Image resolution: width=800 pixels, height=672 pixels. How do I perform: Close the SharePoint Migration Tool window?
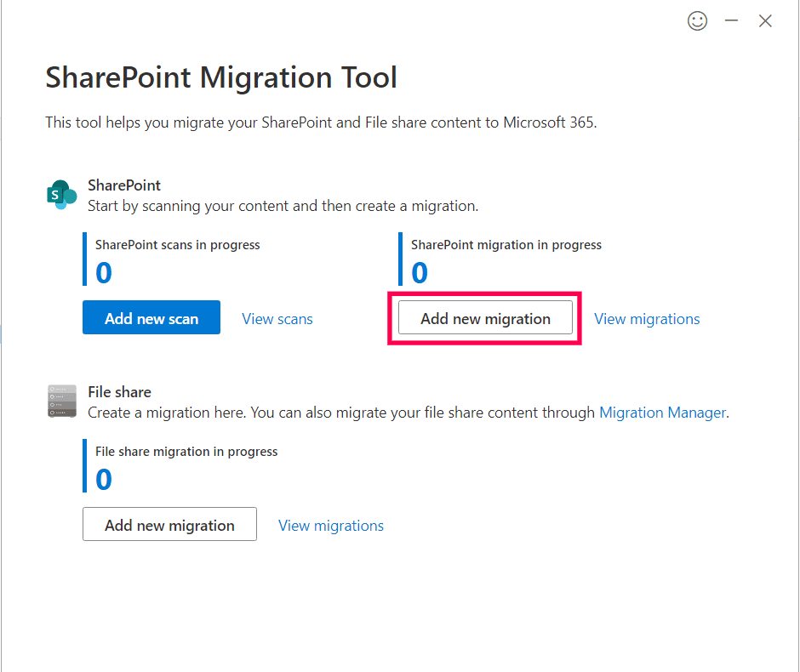tap(765, 21)
